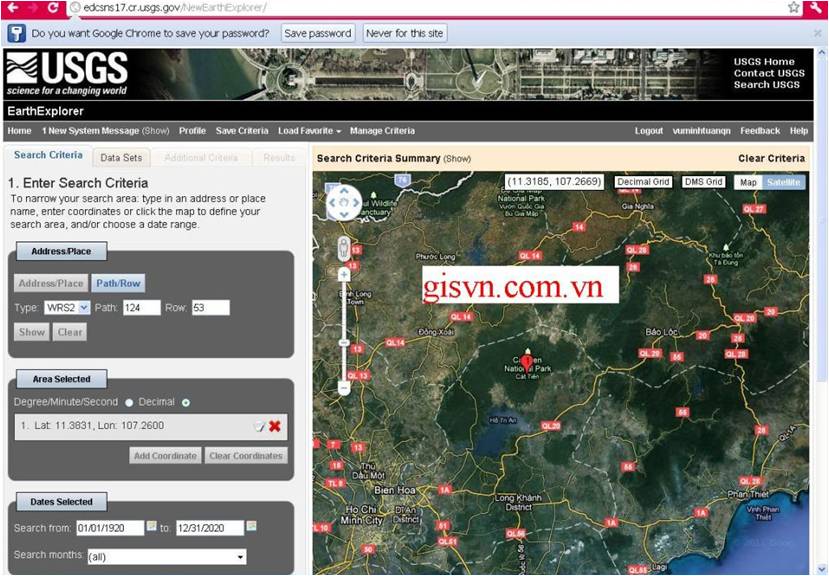The height and width of the screenshot is (576, 829).
Task: Click the Clear button for Path/Row
Action: 70,332
